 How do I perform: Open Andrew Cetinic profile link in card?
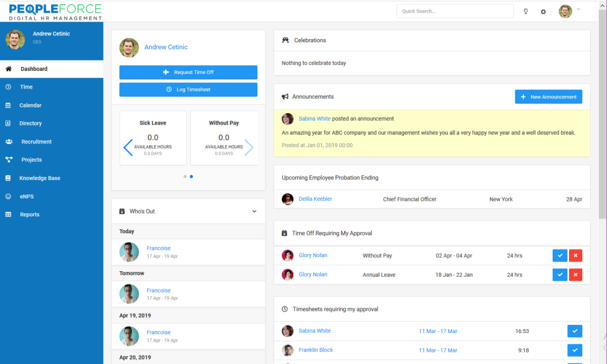166,47
